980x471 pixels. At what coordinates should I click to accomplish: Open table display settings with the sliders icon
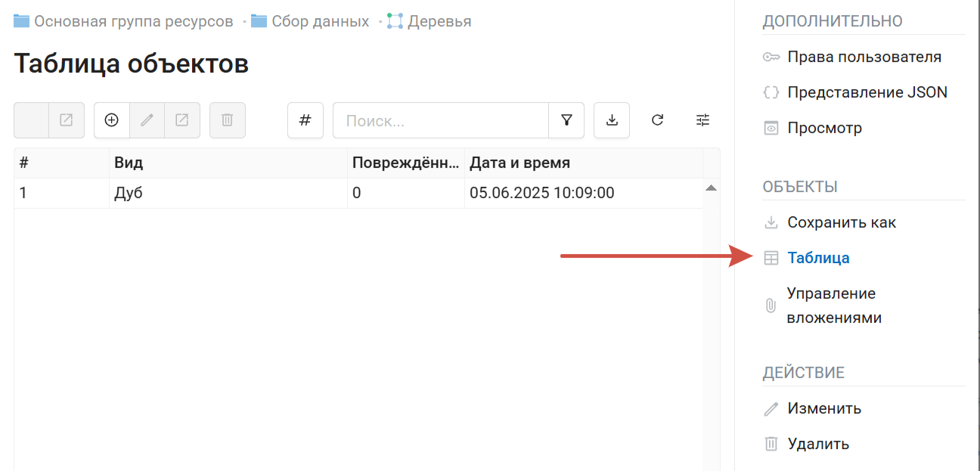[x=702, y=120]
